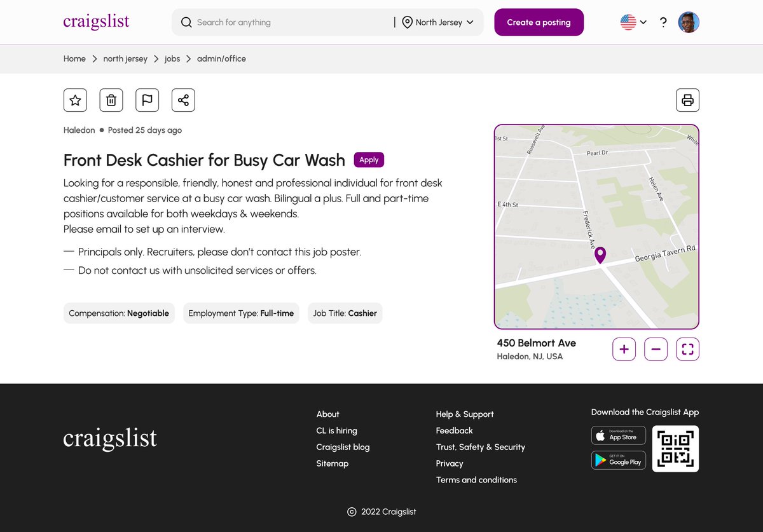
Task: Click the 450 Belmort Ave address
Action: [536, 343]
